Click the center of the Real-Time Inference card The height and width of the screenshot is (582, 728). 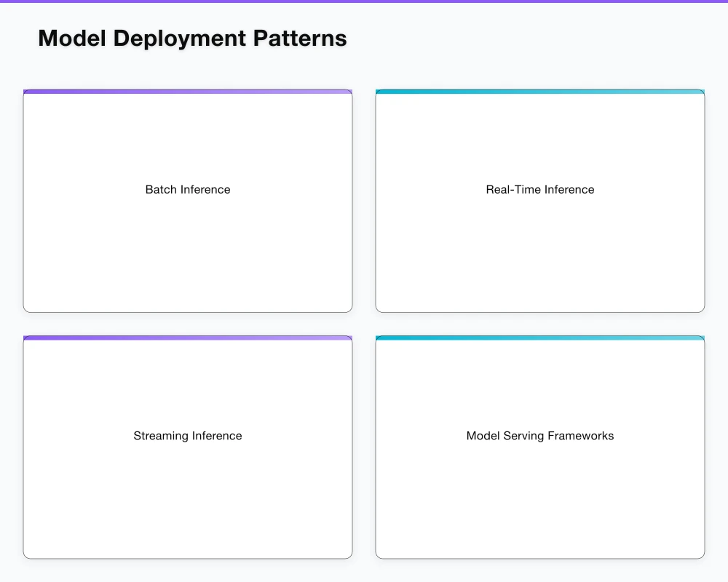pos(539,200)
